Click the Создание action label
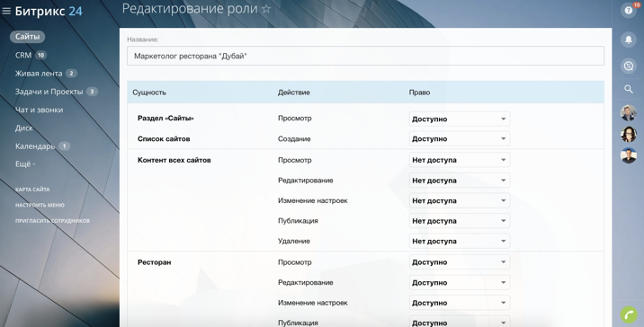 click(x=294, y=138)
